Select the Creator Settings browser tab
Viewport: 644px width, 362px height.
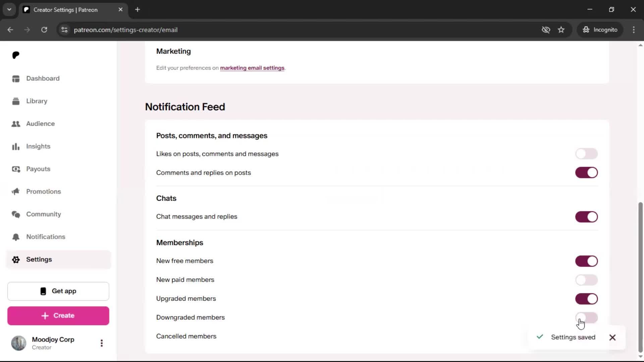[x=73, y=10]
